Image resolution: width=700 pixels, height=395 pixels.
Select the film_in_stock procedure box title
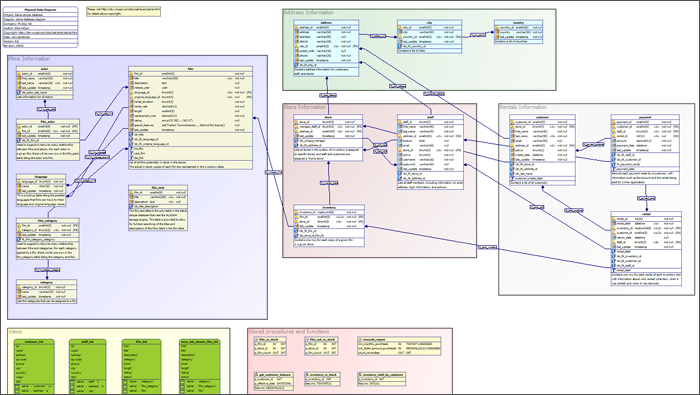[270, 340]
